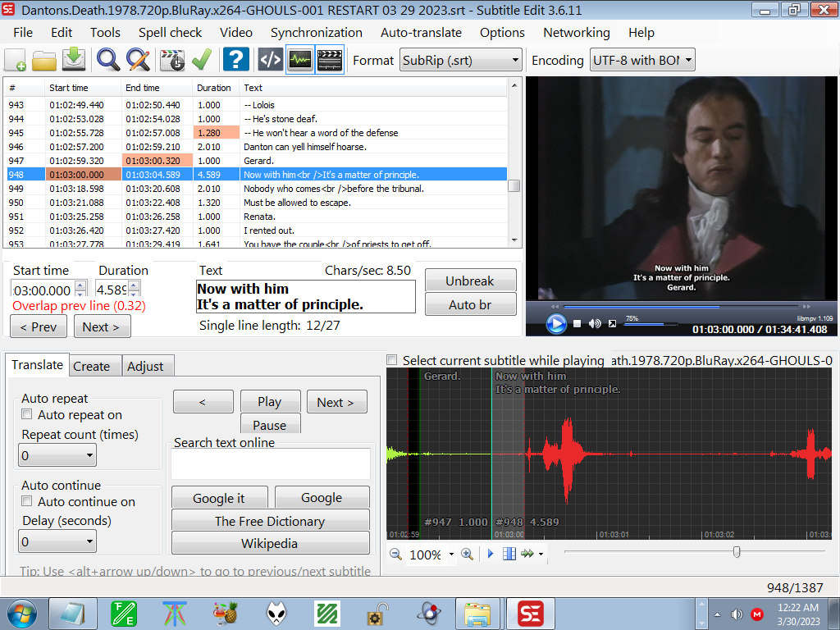Image resolution: width=840 pixels, height=630 pixels.
Task: Switch to source view
Action: 271,59
